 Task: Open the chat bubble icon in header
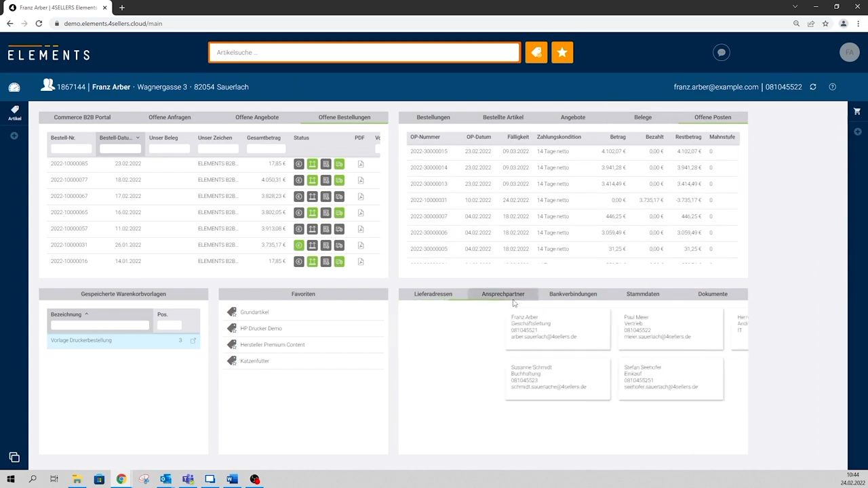pyautogui.click(x=721, y=52)
